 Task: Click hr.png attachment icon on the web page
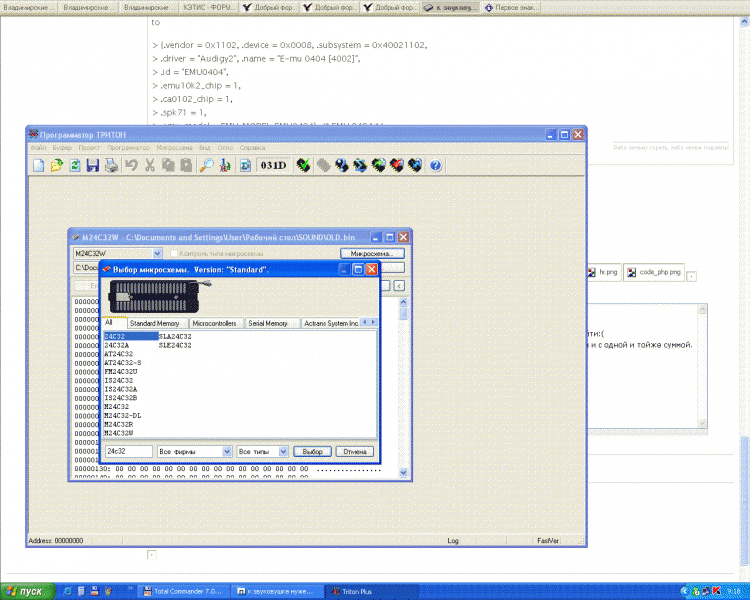[x=592, y=272]
